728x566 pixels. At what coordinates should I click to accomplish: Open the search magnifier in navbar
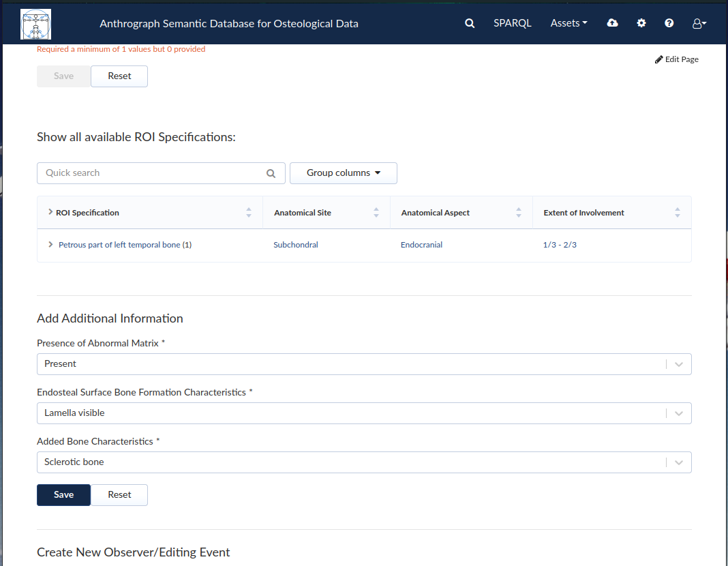click(470, 23)
